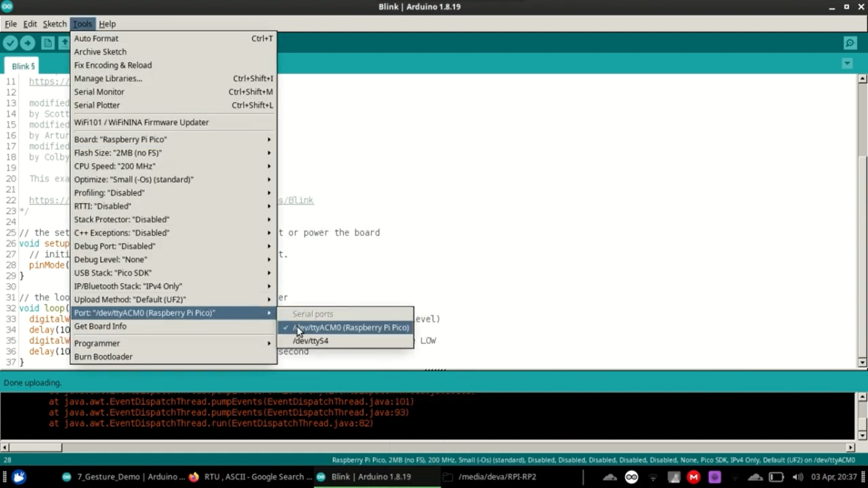Expand the USB Stack: "Pico SDK" submenu

pos(173,273)
